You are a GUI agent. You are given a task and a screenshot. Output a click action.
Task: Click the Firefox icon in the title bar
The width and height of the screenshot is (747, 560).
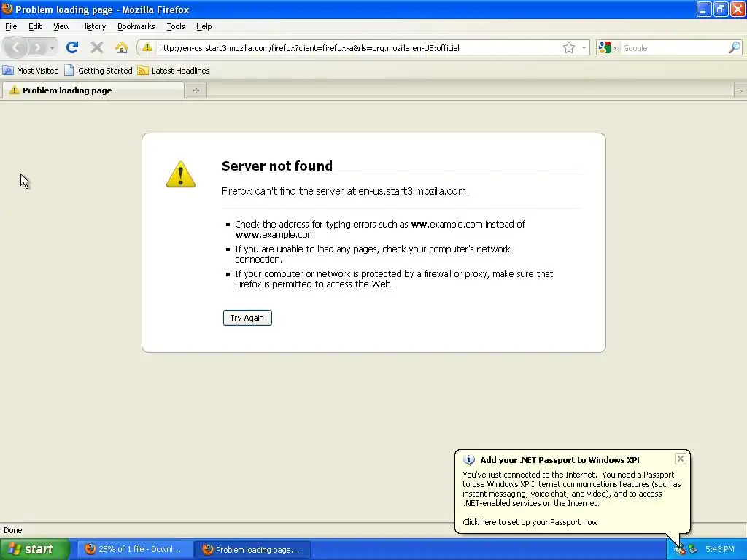(7, 9)
